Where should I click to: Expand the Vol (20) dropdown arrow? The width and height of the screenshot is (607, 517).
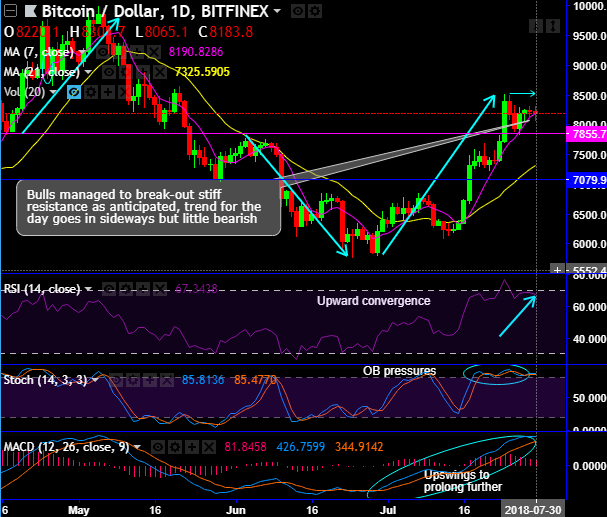pyautogui.click(x=53, y=92)
